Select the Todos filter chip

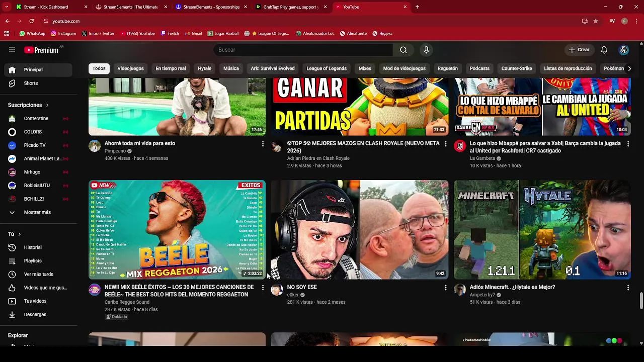pyautogui.click(x=99, y=68)
